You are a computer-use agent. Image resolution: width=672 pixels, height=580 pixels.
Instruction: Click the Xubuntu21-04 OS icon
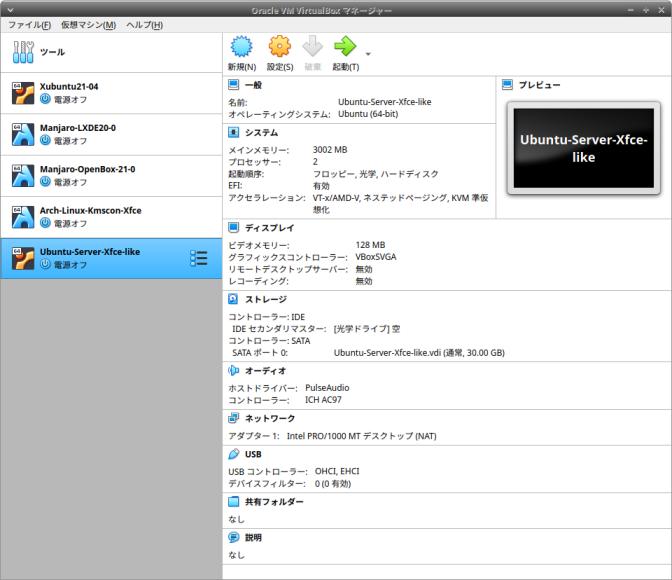point(23,93)
